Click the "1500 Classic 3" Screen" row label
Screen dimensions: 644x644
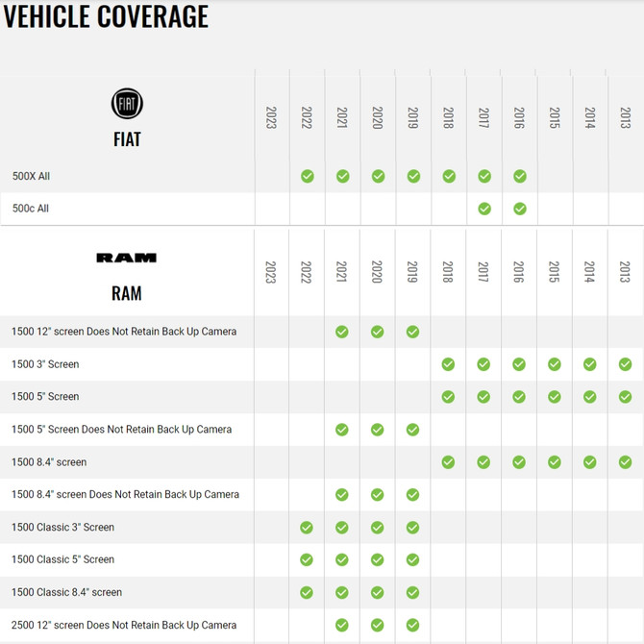click(x=62, y=527)
